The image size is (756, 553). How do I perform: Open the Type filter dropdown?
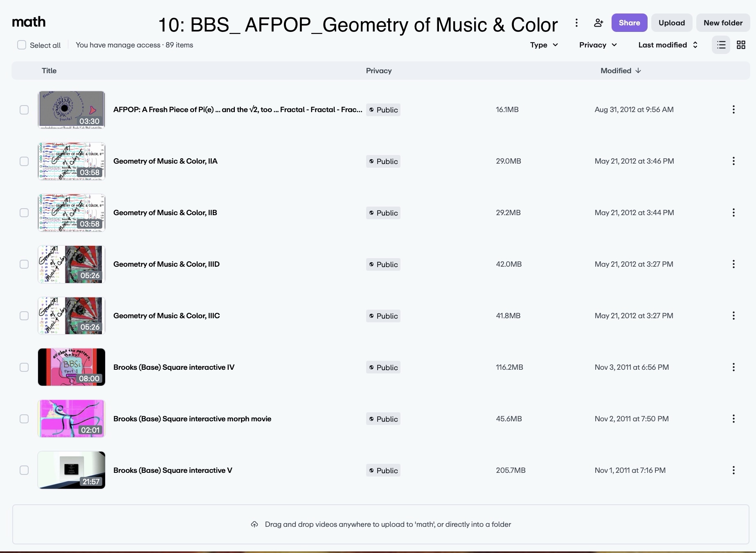pos(544,45)
